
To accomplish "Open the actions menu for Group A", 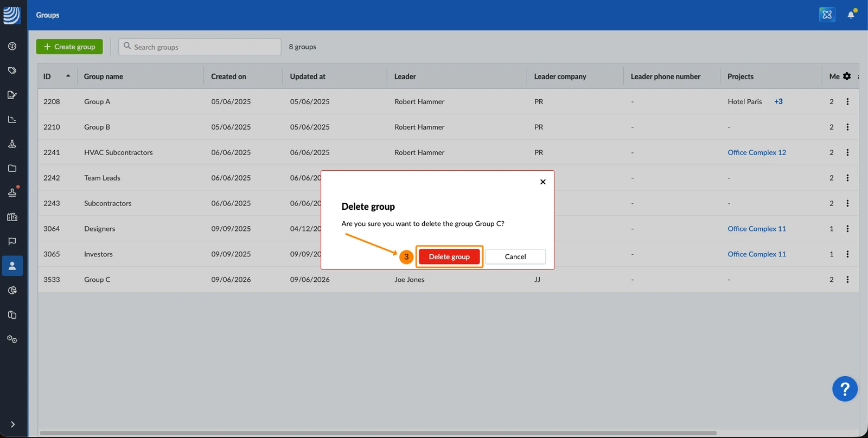I will click(x=847, y=101).
